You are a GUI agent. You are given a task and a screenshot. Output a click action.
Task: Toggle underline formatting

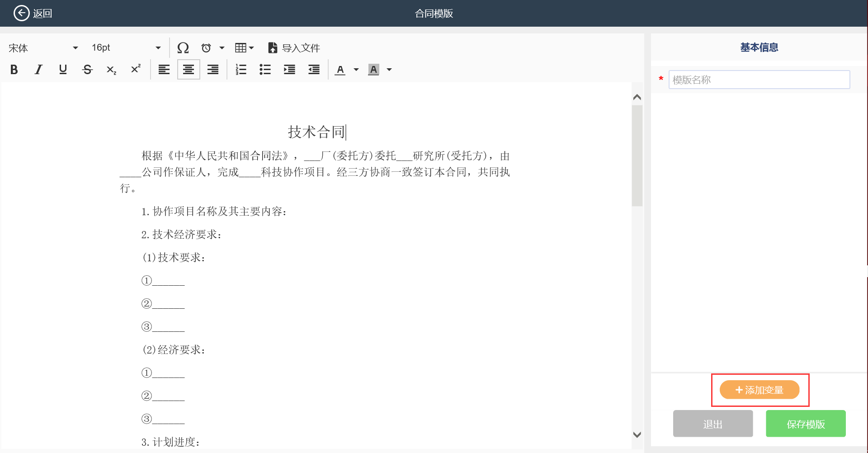[x=63, y=70]
